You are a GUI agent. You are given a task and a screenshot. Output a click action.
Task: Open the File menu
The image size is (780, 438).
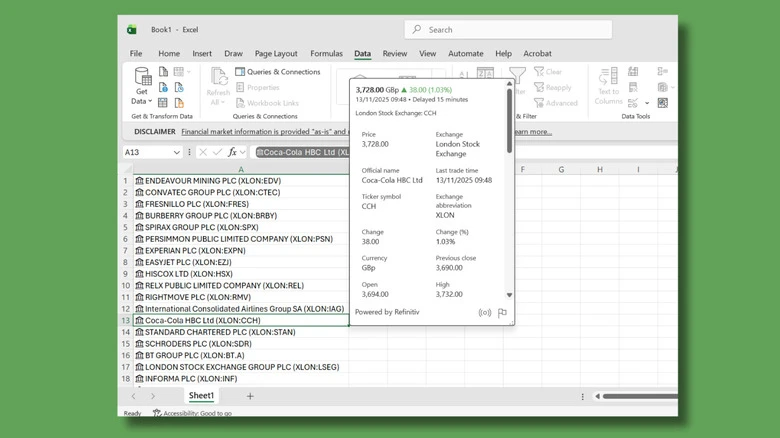(x=136, y=53)
